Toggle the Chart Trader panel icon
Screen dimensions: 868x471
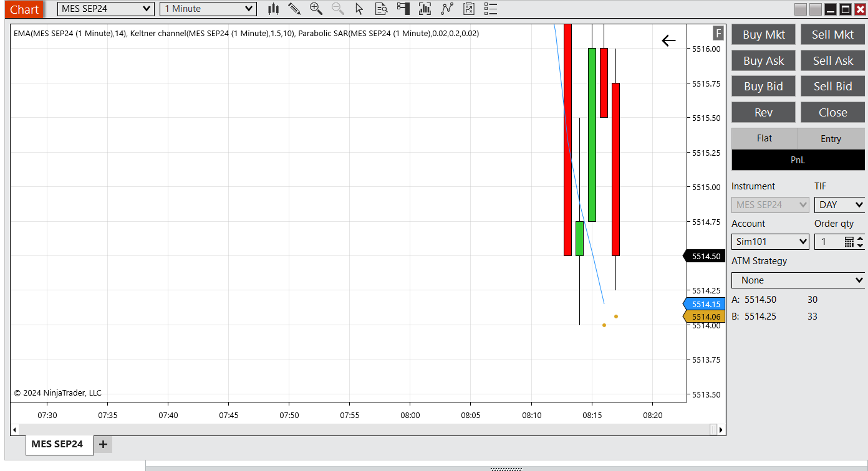(x=403, y=9)
